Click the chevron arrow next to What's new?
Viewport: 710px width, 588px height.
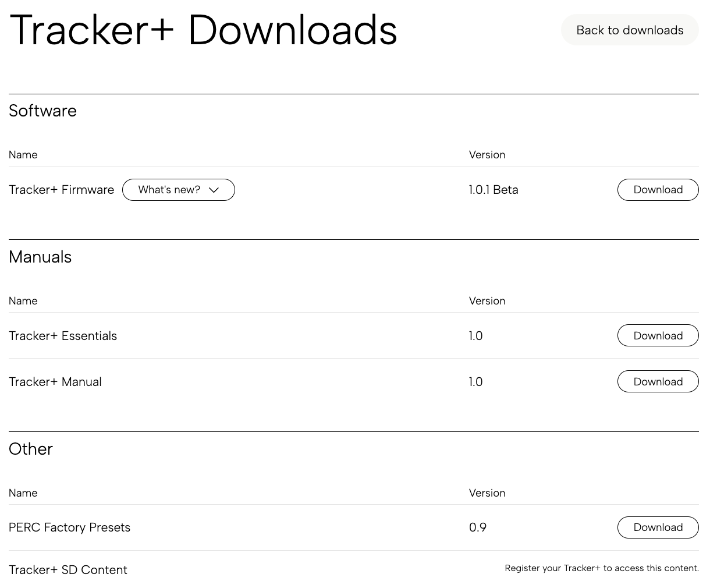click(214, 190)
